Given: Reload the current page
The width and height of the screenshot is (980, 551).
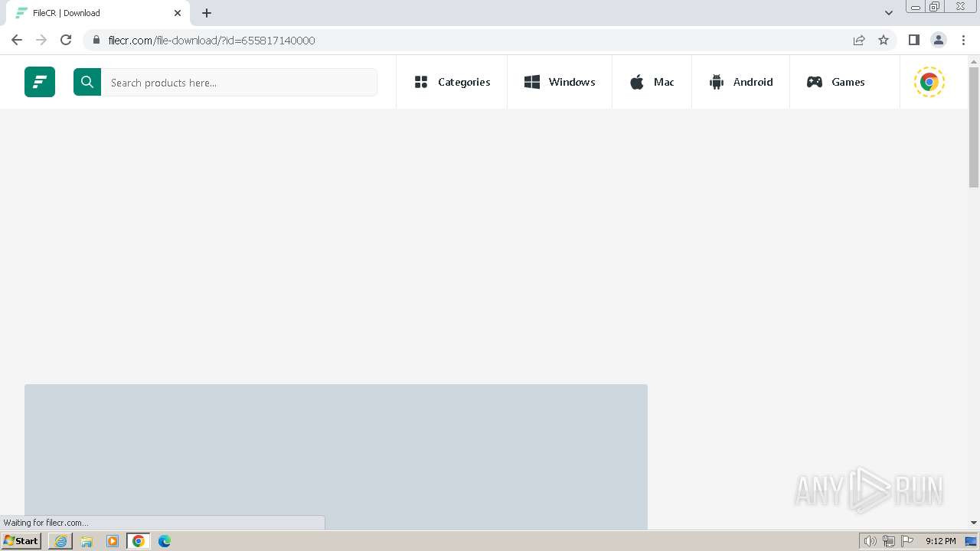Looking at the screenshot, I should tap(66, 40).
